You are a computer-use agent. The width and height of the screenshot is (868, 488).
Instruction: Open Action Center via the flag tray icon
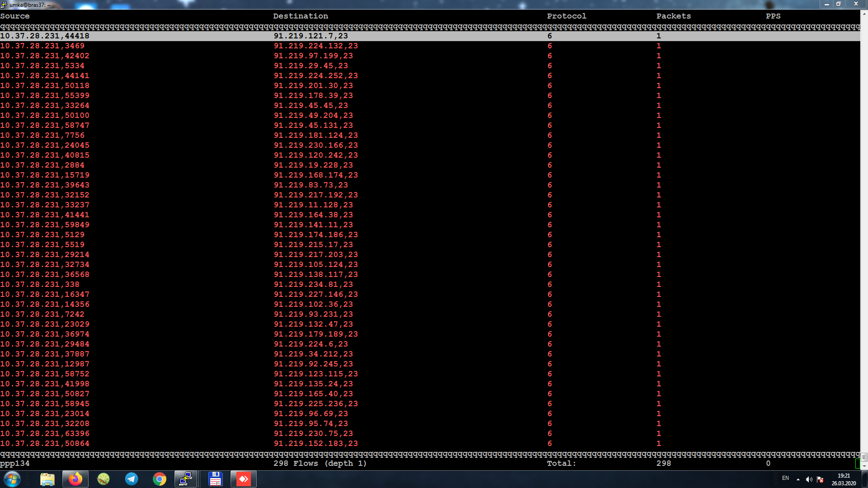[821, 479]
